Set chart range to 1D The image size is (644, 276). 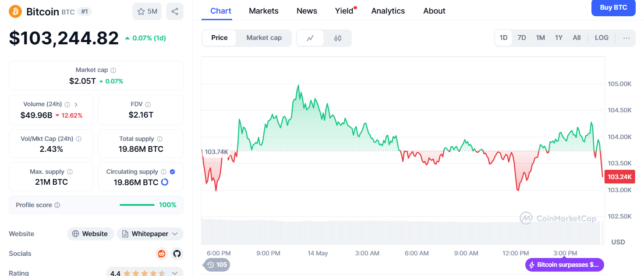[x=503, y=38]
